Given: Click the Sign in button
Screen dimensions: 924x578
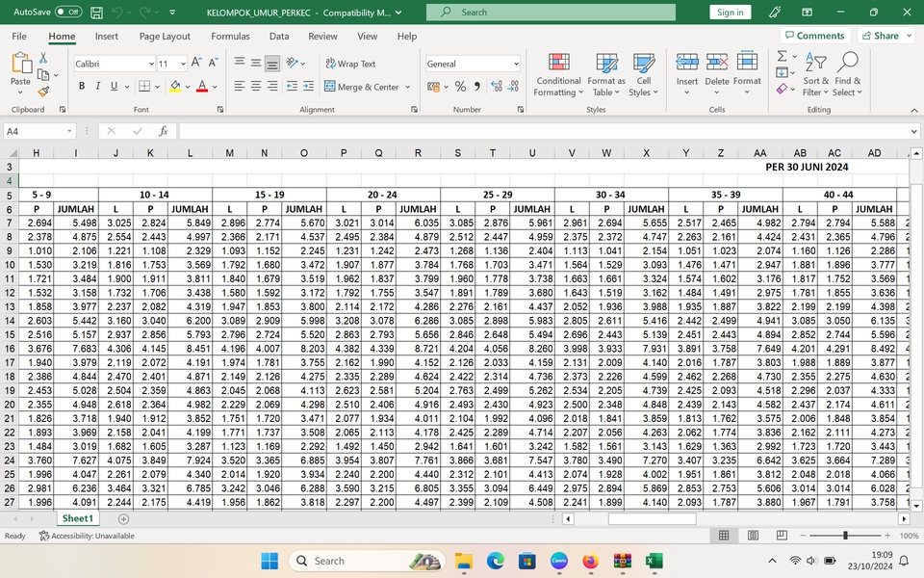Looking at the screenshot, I should pyautogui.click(x=731, y=13).
